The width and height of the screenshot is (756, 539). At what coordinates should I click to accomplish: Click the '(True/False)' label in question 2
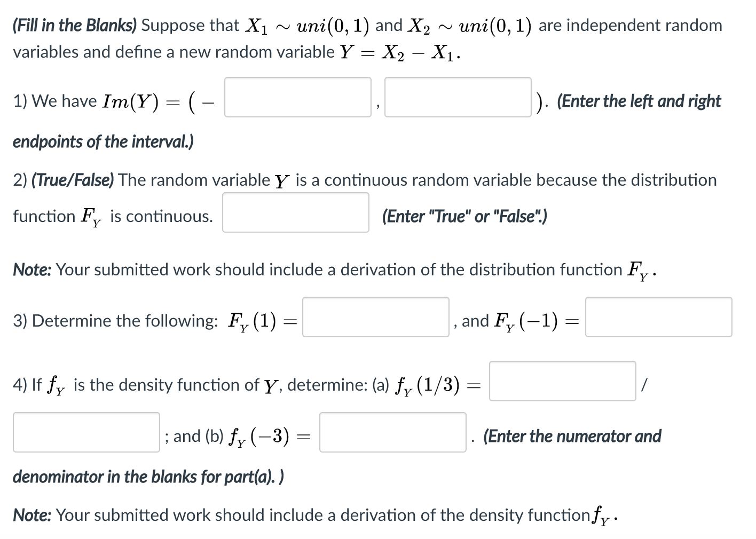[x=73, y=180]
